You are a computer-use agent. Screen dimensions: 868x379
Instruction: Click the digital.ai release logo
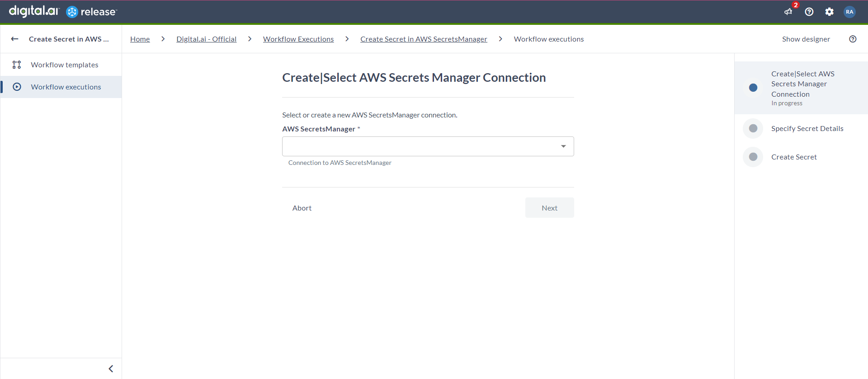coord(63,11)
